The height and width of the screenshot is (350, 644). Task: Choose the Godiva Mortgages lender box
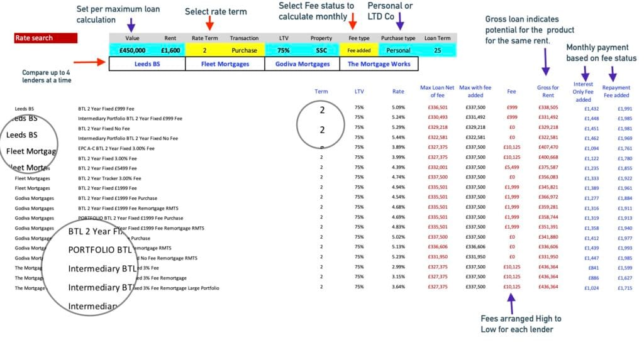(x=303, y=64)
